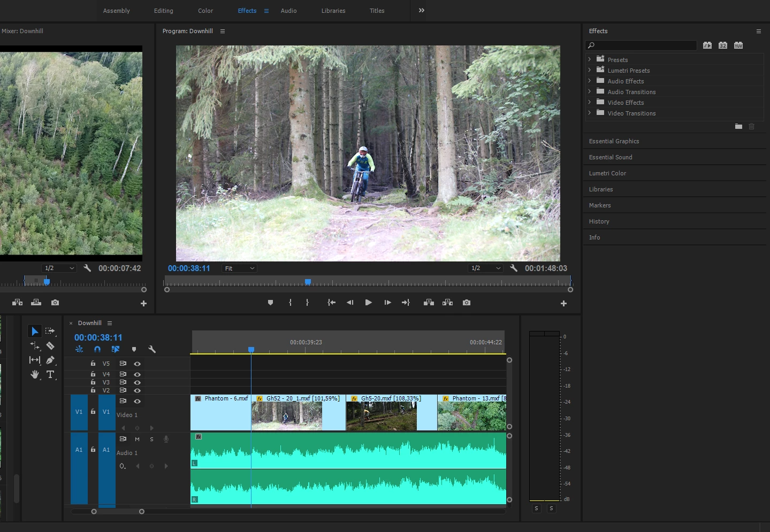Play the Program monitor sequence
This screenshot has height=532, width=770.
coord(368,303)
